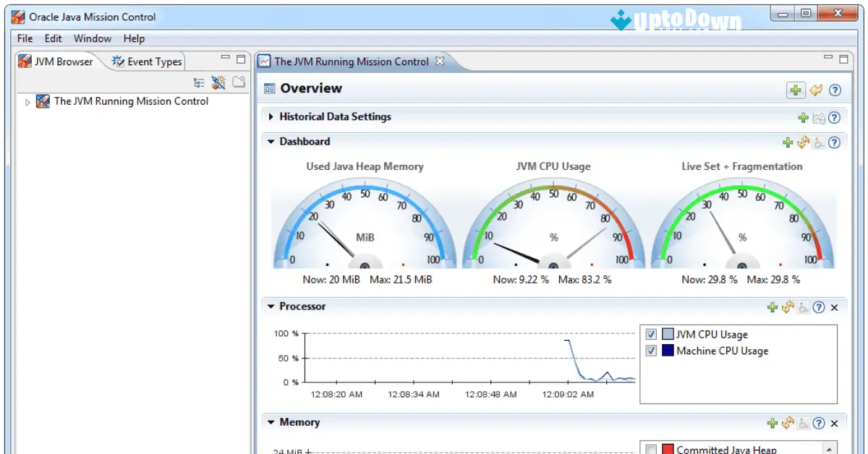This screenshot has width=868, height=454.
Task: Close the Processor section with its X button
Action: (x=833, y=307)
